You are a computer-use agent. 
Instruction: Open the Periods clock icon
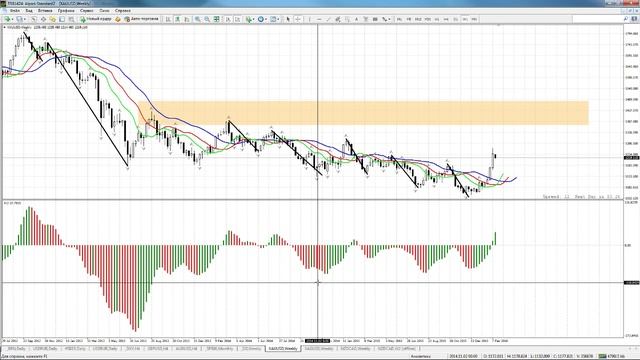coord(260,19)
